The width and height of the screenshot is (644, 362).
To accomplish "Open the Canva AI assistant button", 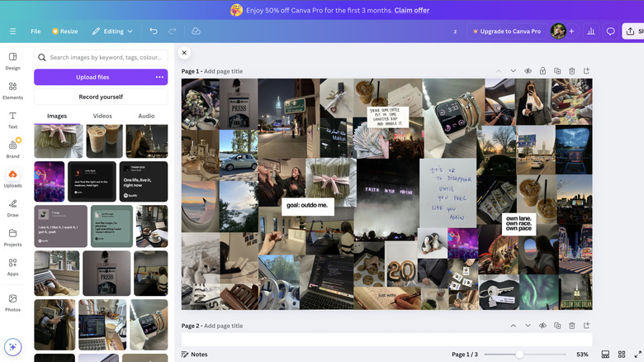I will 12,347.
